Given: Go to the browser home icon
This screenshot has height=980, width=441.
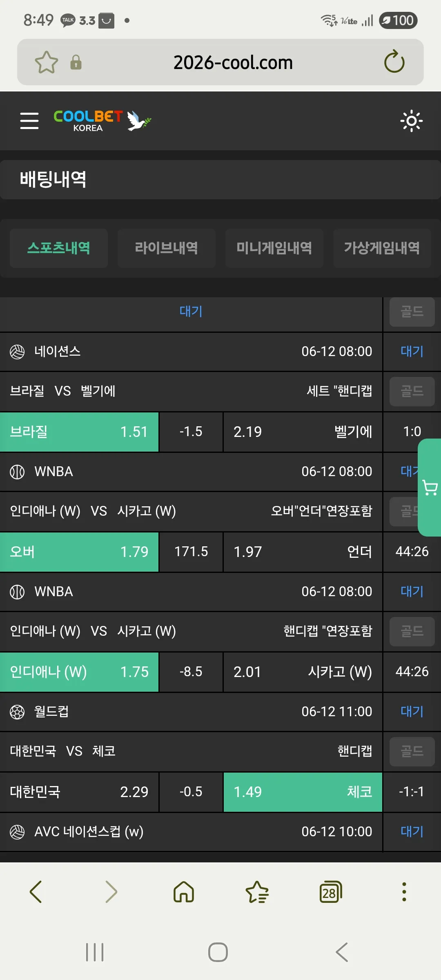Looking at the screenshot, I should tap(184, 892).
